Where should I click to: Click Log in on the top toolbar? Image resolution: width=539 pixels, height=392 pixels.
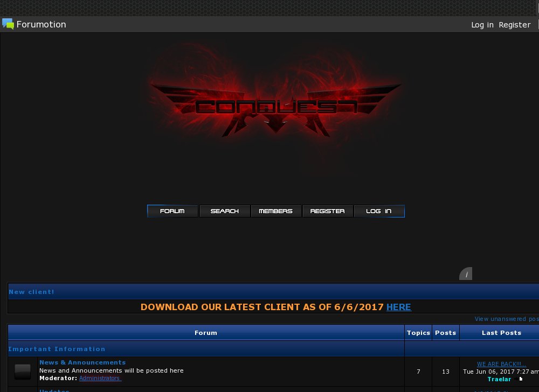pos(482,25)
